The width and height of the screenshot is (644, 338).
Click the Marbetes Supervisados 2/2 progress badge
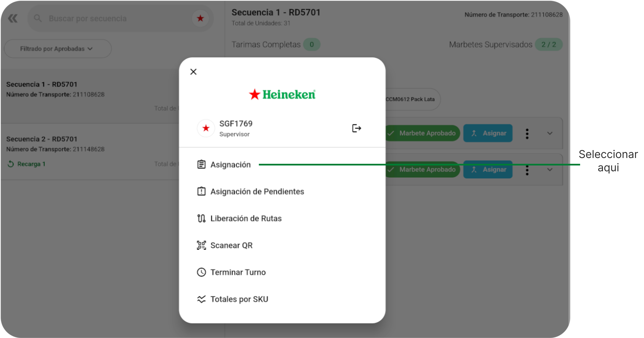[x=549, y=44]
